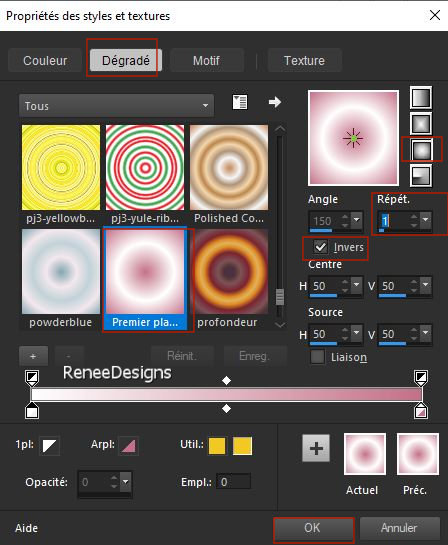
Task: Click the foreground 1pl swatch icon
Action: pos(49,446)
